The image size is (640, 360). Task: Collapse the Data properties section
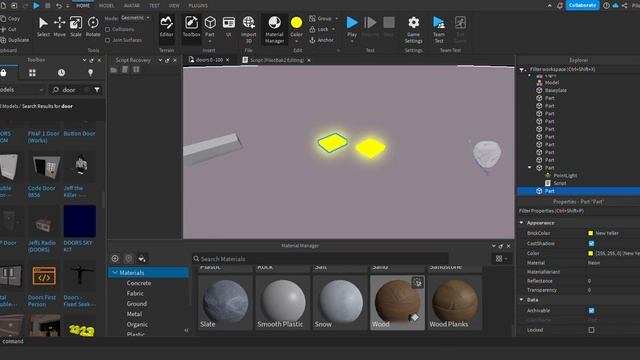[x=522, y=300]
